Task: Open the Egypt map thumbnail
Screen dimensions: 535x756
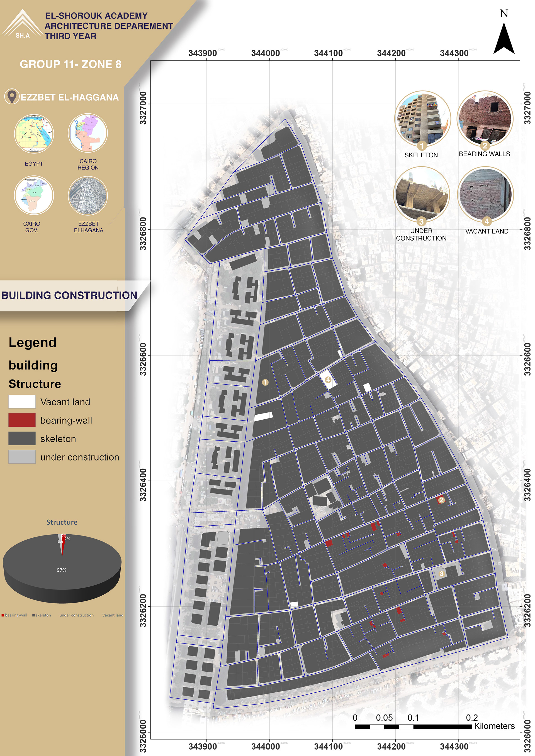Action: click(x=34, y=134)
